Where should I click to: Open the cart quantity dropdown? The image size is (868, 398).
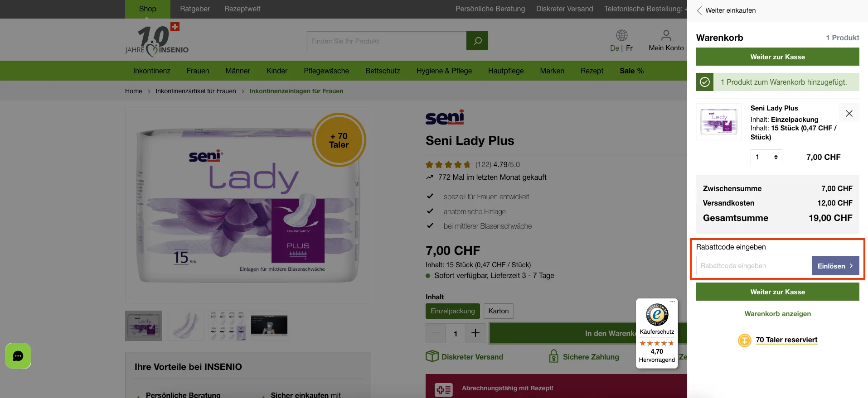point(766,157)
